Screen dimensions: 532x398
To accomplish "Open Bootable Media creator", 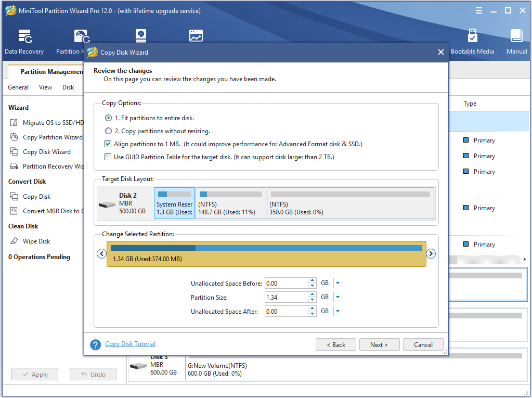I will (472, 42).
